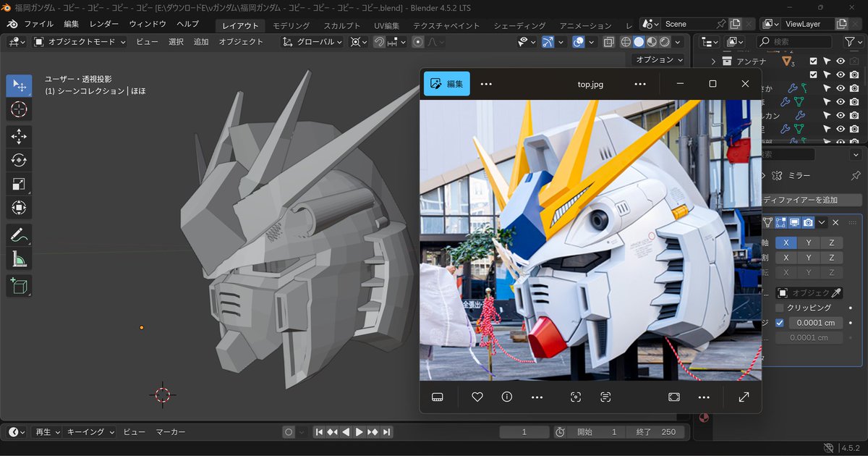Toggle modifier show-in-render camera icon

tap(808, 223)
